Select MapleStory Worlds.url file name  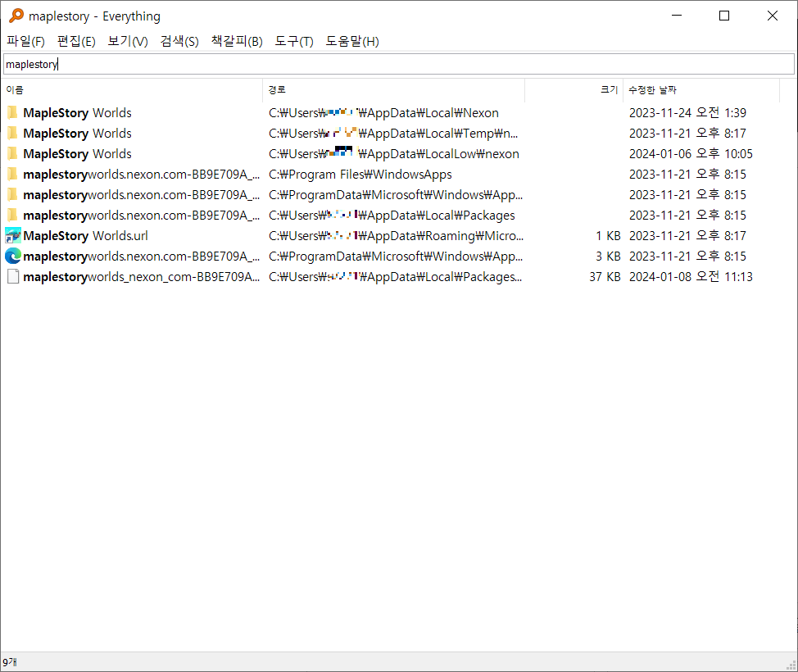tap(85, 236)
